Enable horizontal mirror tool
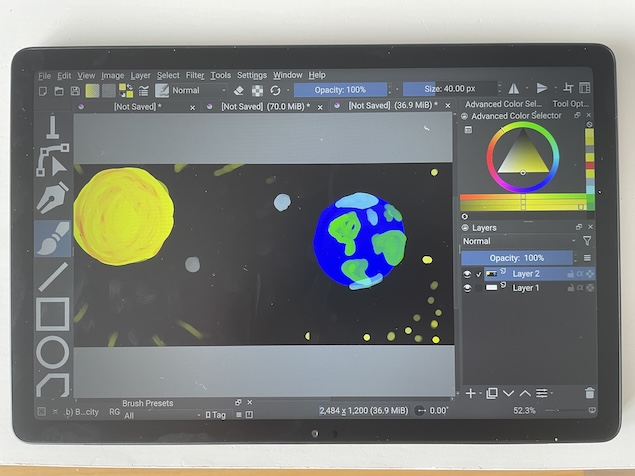The height and width of the screenshot is (476, 635). pyautogui.click(x=514, y=88)
